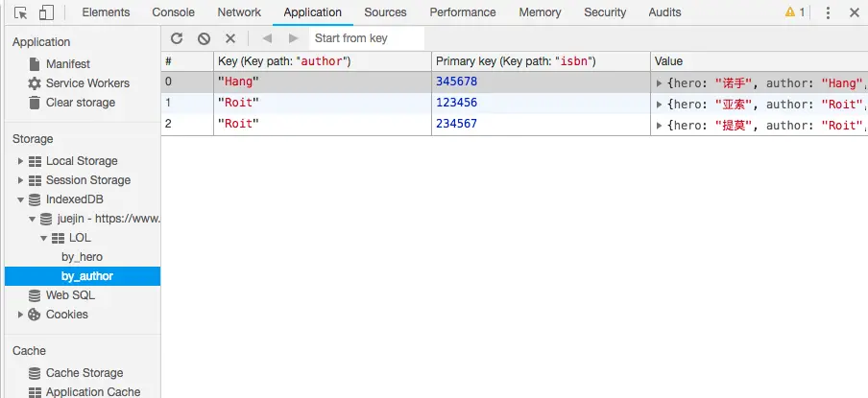868x398 pixels.
Task: Refresh the IndexedDB data view
Action: pos(177,38)
